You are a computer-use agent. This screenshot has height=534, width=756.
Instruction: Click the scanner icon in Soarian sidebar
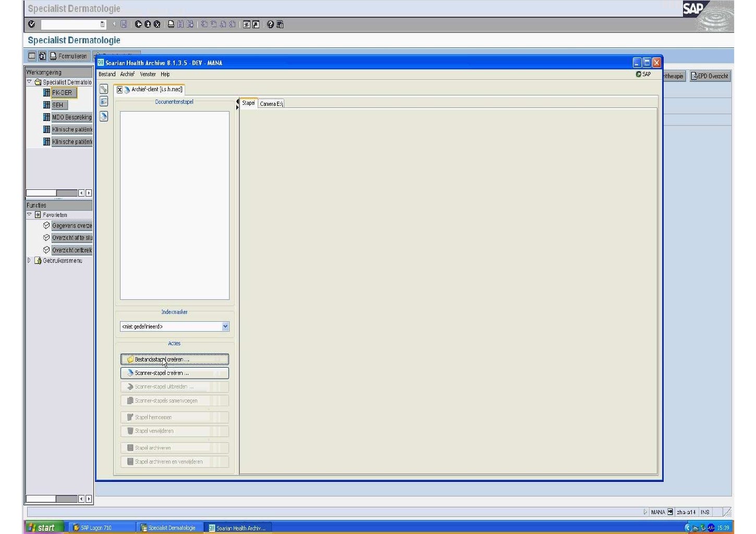point(104,116)
